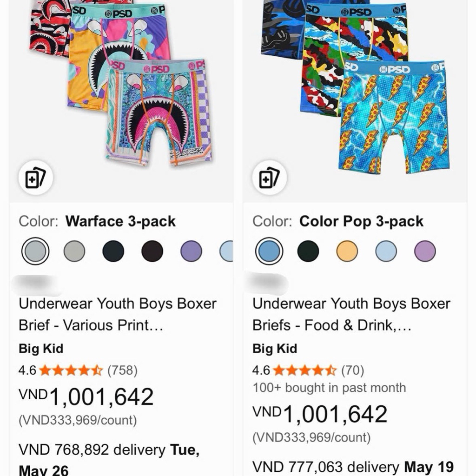Pick the dark navy swatch under Warface
This screenshot has height=476, width=476.
pos(113,251)
